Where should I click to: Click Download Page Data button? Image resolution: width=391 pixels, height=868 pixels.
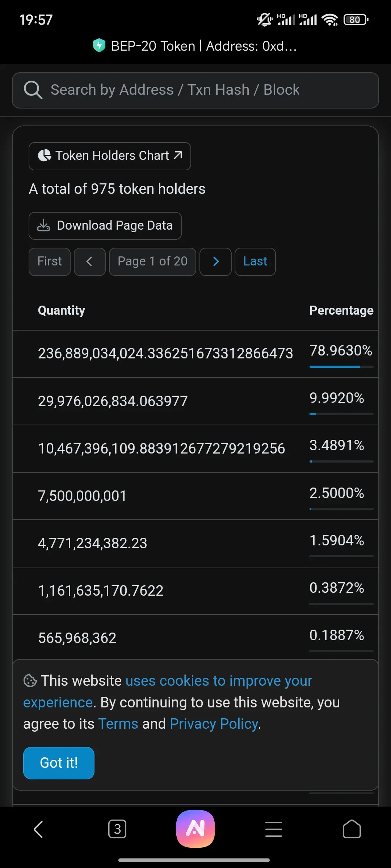pos(105,226)
